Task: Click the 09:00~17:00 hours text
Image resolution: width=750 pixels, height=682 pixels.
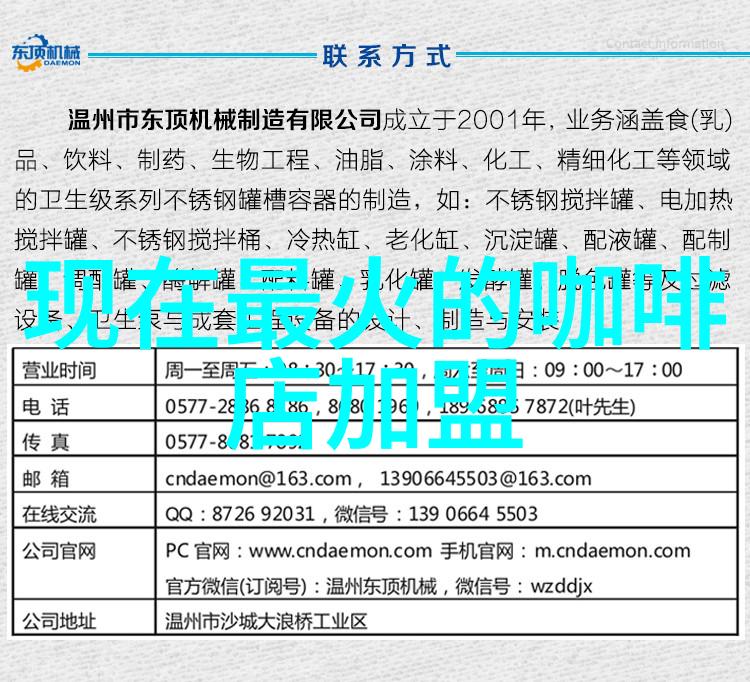Action: [x=613, y=370]
